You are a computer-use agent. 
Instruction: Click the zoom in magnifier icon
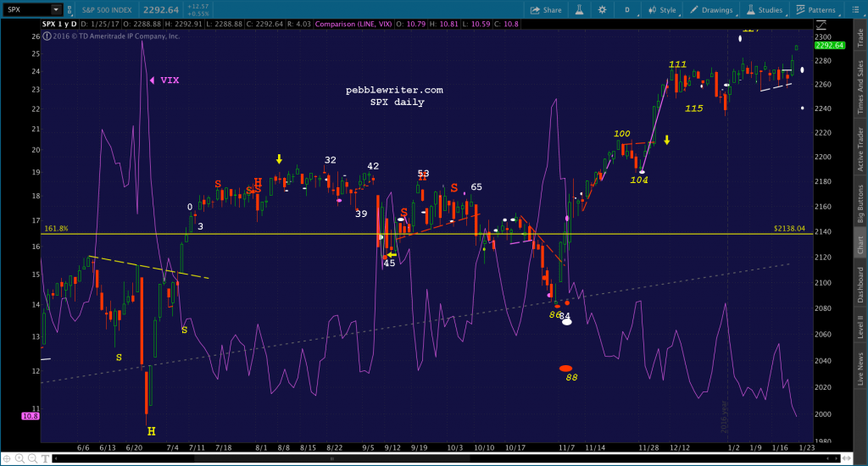tap(19, 458)
